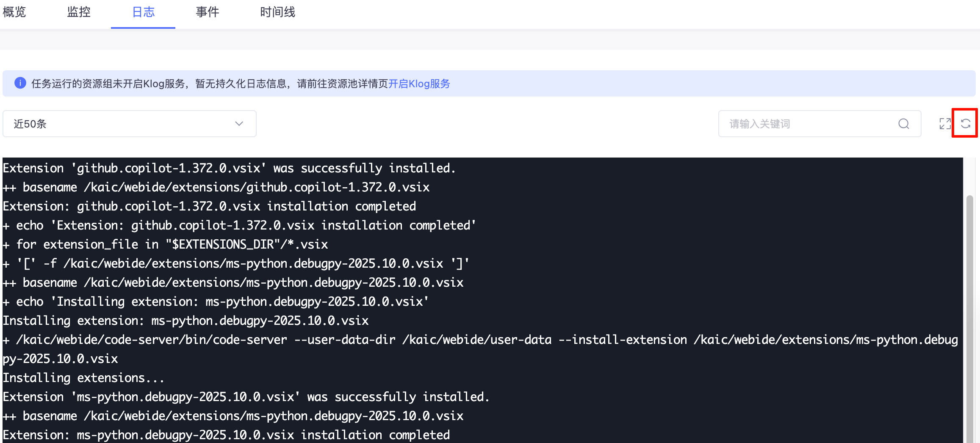The height and width of the screenshot is (443, 980).
Task: Click the code-server --user-data-dir command line
Action: 480,349
